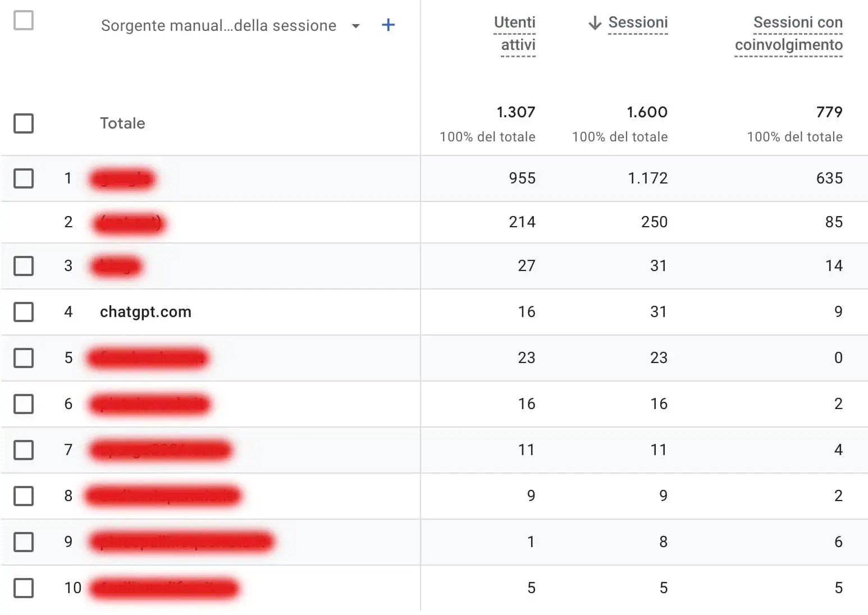Select the checkbox for row 1
Viewport: 868px width, 615px height.
[24, 178]
